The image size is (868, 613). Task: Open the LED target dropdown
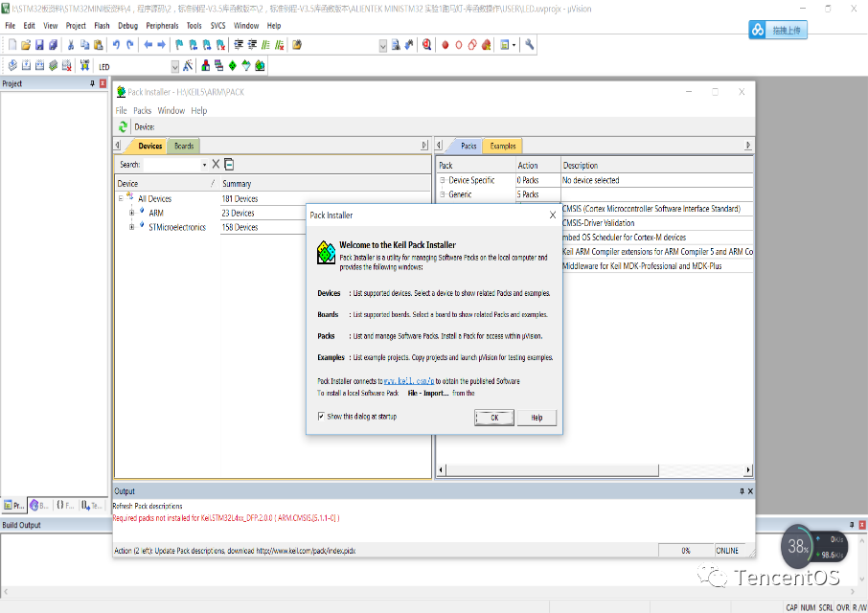175,66
